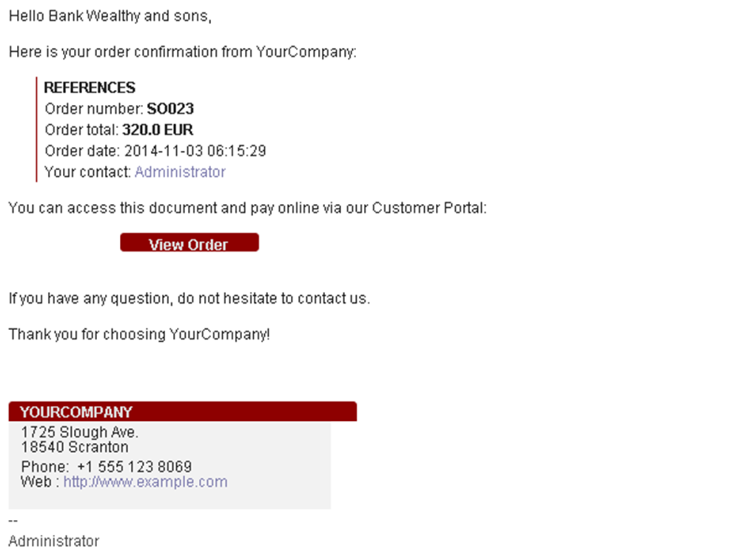This screenshot has height=560, width=746.
Task: Click the YOURCOMPANY red header banner
Action: [x=183, y=412]
